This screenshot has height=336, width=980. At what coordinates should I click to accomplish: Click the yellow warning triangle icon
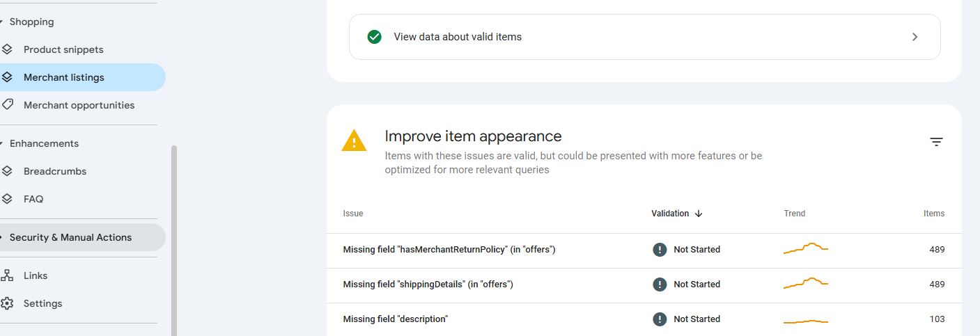[354, 141]
